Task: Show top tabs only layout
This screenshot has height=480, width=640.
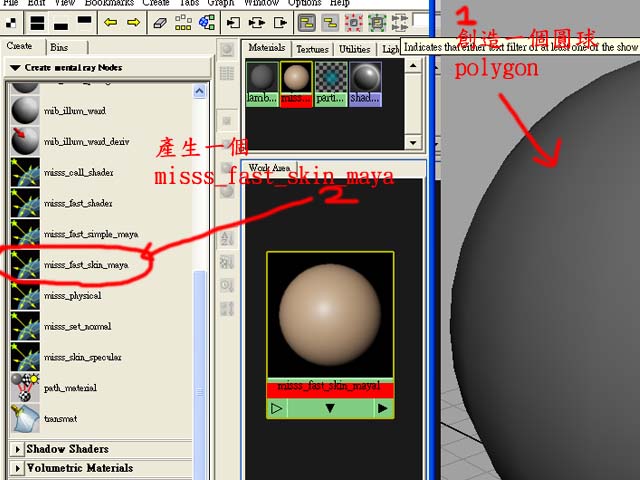Action: (84, 22)
